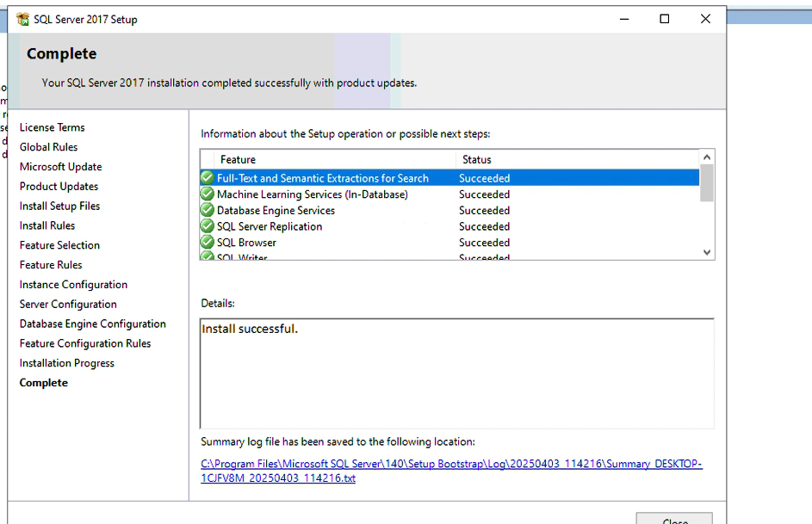
Task: Click the Microsoft Update step
Action: coord(60,167)
